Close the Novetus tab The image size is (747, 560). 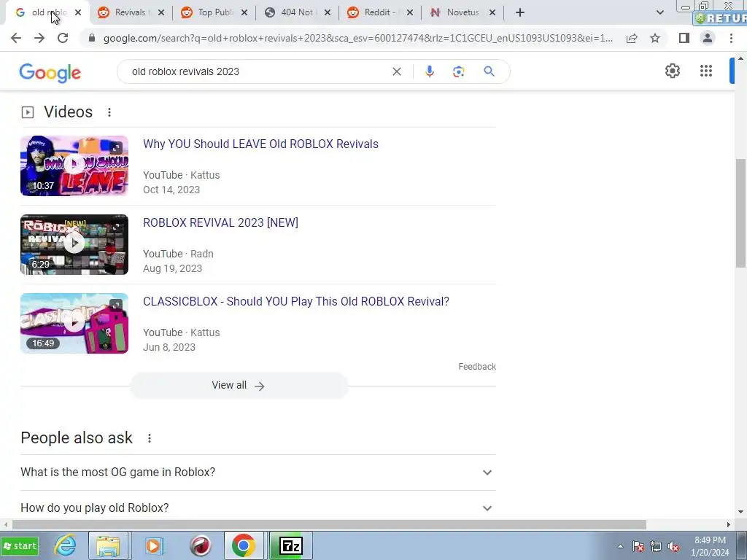pos(492,13)
